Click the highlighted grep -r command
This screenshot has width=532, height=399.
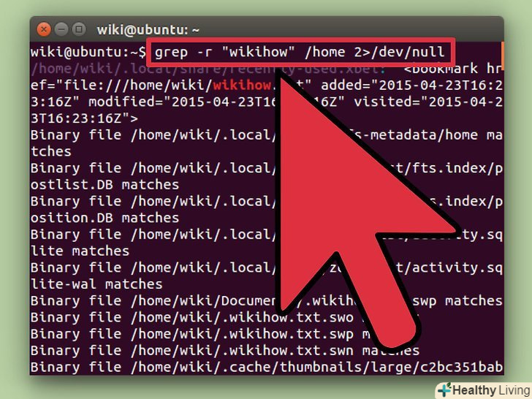click(300, 53)
